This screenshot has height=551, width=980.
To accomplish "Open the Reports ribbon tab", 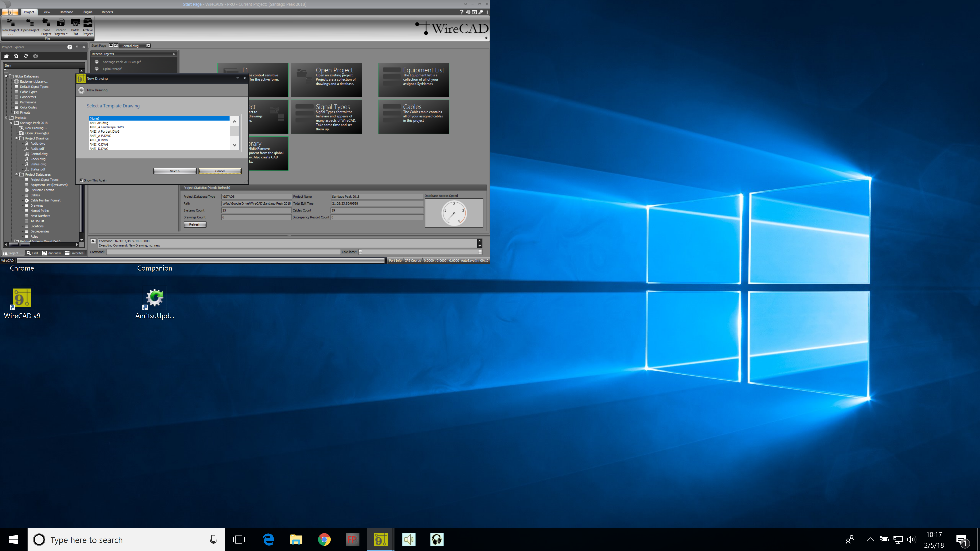I will [x=107, y=12].
